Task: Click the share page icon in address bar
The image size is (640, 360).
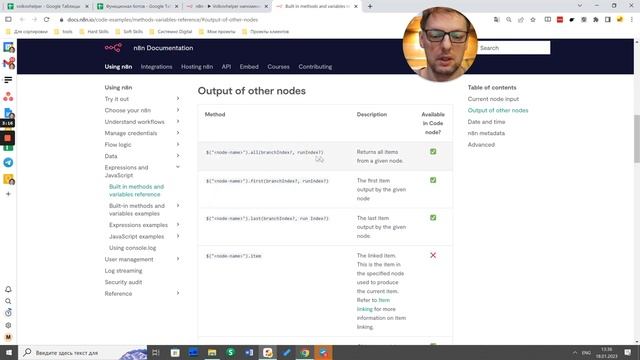Action: [x=521, y=20]
